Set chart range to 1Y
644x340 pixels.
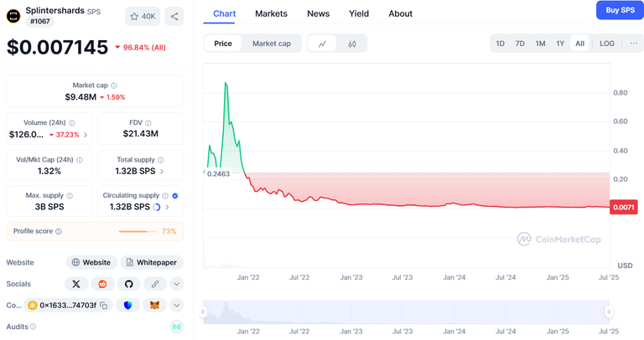(x=560, y=44)
